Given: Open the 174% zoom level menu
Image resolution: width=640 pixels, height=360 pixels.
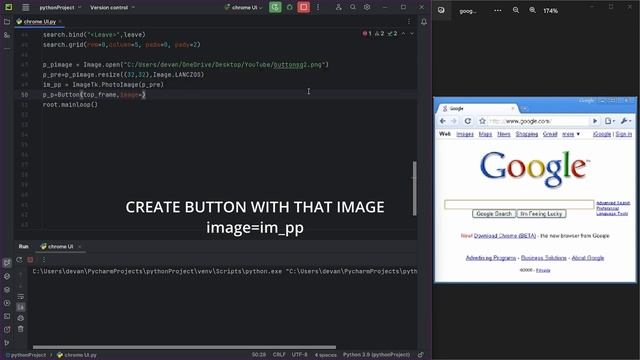Looking at the screenshot, I should (550, 11).
